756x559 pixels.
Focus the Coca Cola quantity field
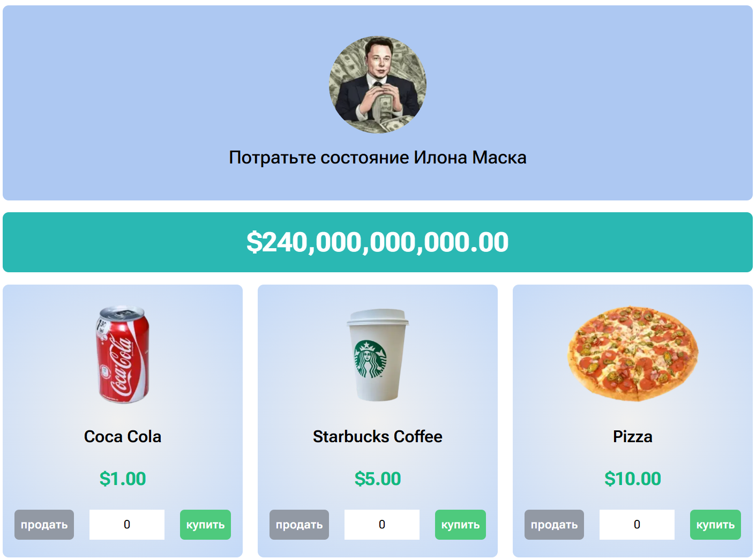click(127, 525)
